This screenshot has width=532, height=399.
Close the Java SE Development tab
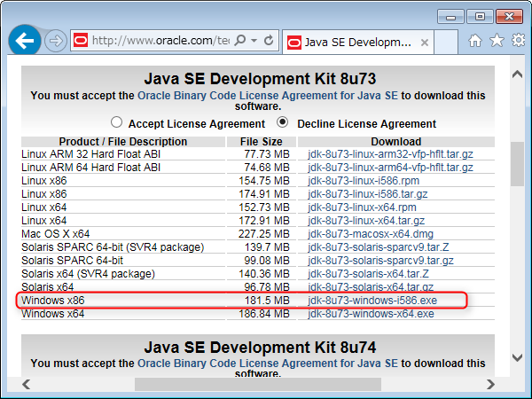[425, 43]
